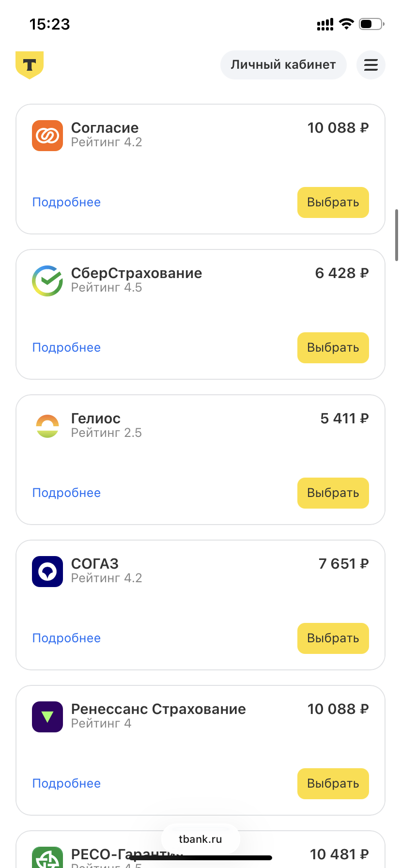The height and width of the screenshot is (868, 401).
Task: Choose the Согласие offer with Выбрать
Action: (x=333, y=202)
